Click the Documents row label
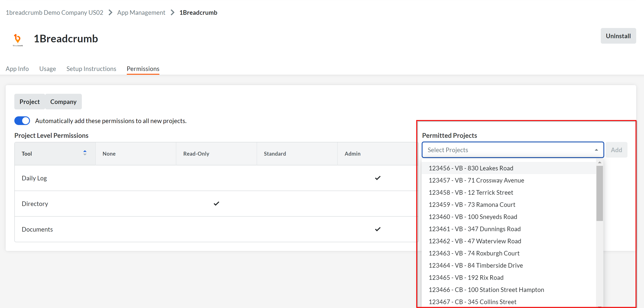Screen dimensions: 644x308 [x=37, y=229]
